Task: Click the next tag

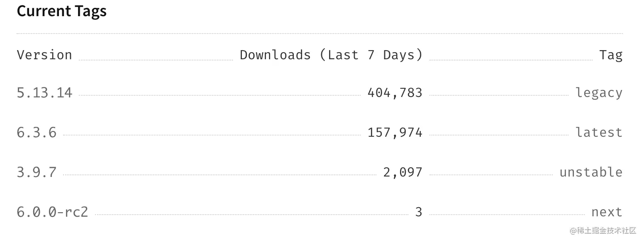Action: click(607, 212)
